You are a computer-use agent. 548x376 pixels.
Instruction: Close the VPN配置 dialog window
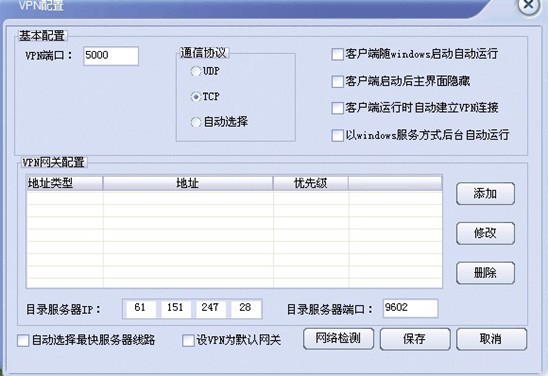tap(529, 5)
